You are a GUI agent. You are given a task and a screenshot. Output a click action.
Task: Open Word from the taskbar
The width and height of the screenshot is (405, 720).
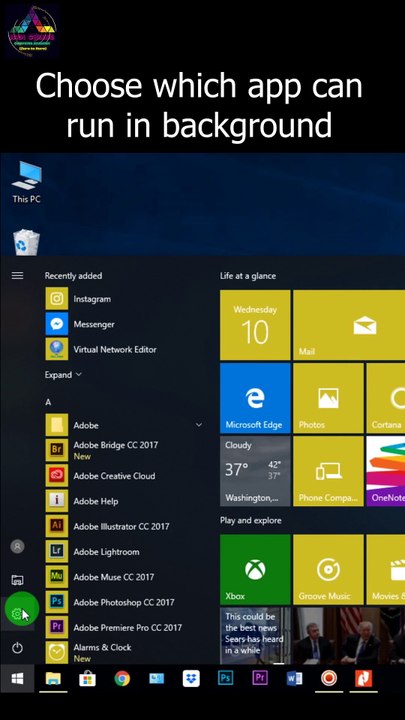coord(294,678)
